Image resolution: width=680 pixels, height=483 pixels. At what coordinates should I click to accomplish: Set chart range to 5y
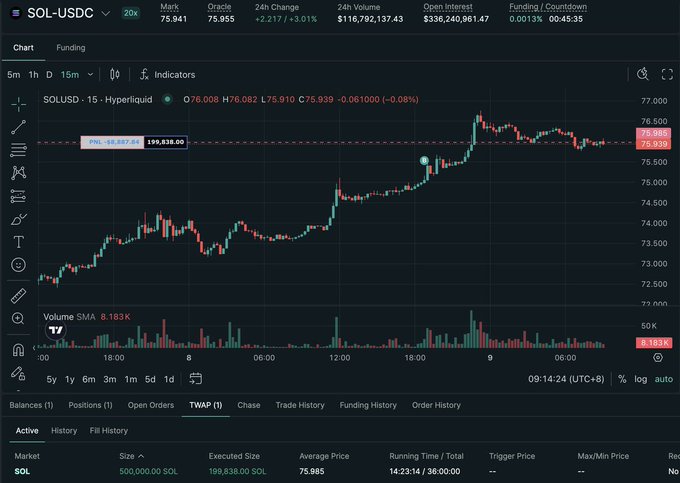[51, 379]
